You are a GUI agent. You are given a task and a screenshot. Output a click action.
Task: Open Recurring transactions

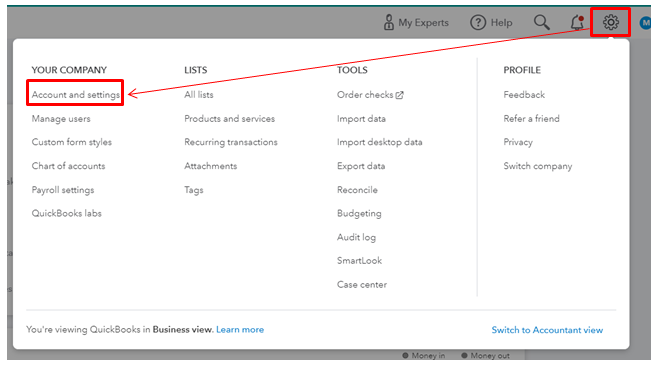(x=231, y=142)
